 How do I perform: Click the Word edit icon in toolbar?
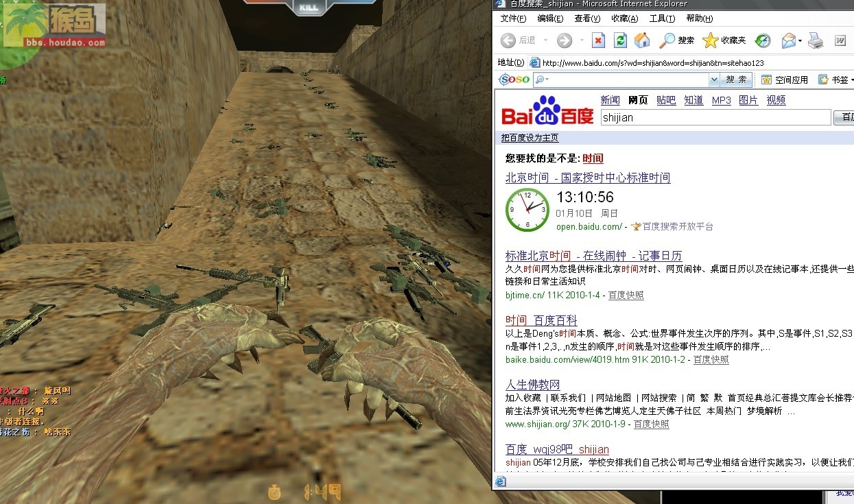[x=840, y=41]
